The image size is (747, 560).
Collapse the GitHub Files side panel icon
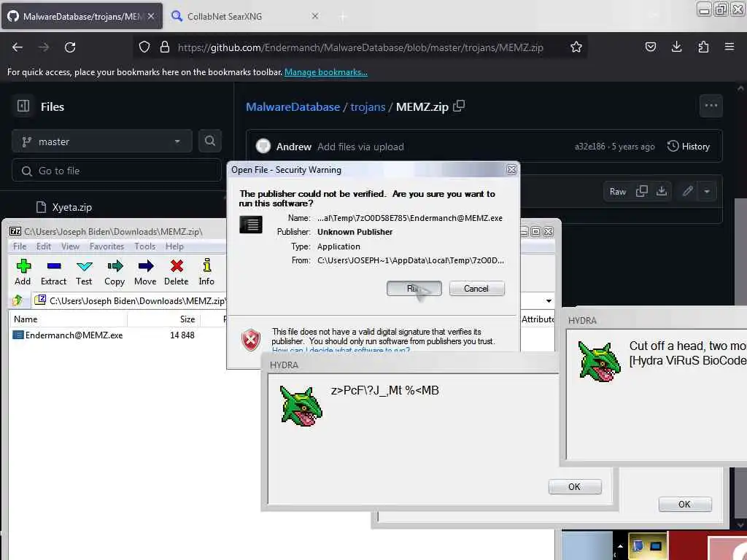pyautogui.click(x=23, y=106)
